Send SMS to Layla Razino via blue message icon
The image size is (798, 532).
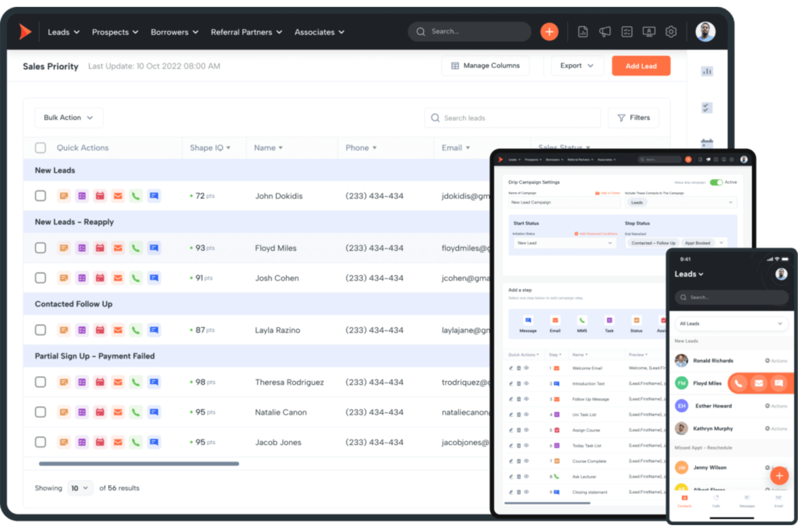click(x=154, y=330)
